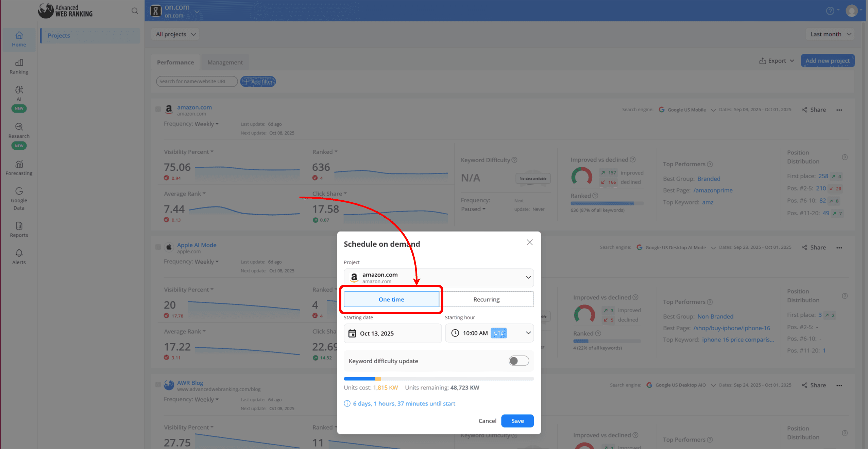This screenshot has height=449, width=868.
Task: Open the Export dropdown
Action: (x=777, y=61)
